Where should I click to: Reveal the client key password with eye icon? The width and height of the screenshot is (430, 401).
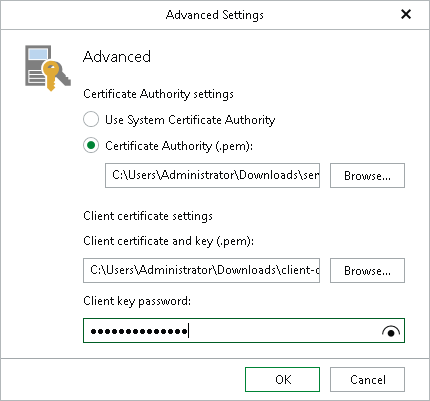point(391,331)
